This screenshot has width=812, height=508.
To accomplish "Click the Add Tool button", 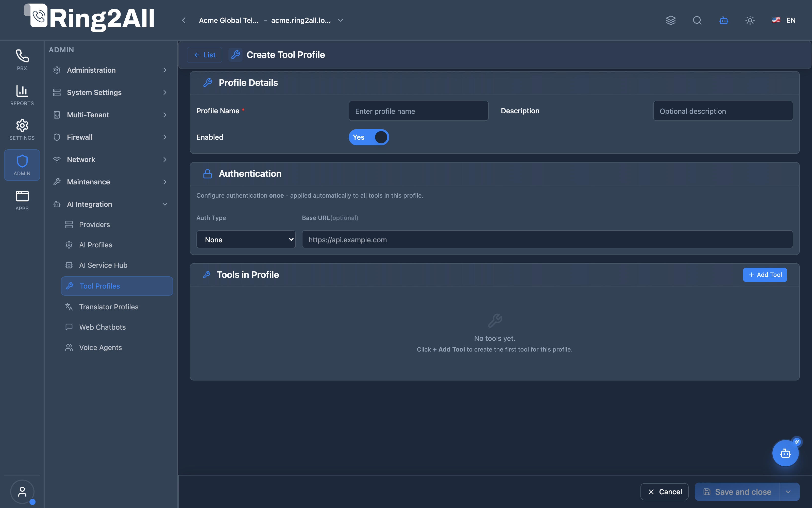I will [x=765, y=275].
